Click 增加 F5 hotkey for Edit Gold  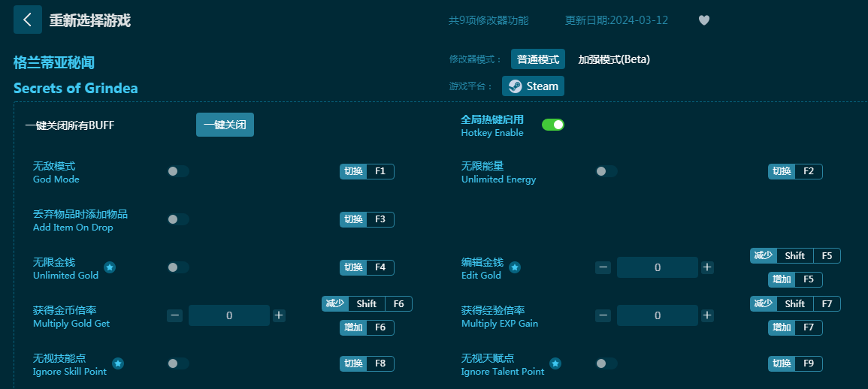coord(795,279)
